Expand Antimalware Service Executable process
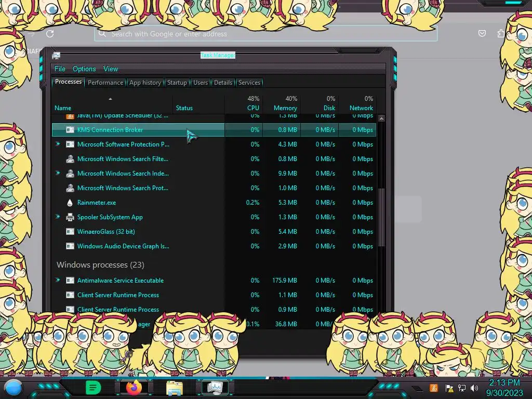 pos(58,280)
